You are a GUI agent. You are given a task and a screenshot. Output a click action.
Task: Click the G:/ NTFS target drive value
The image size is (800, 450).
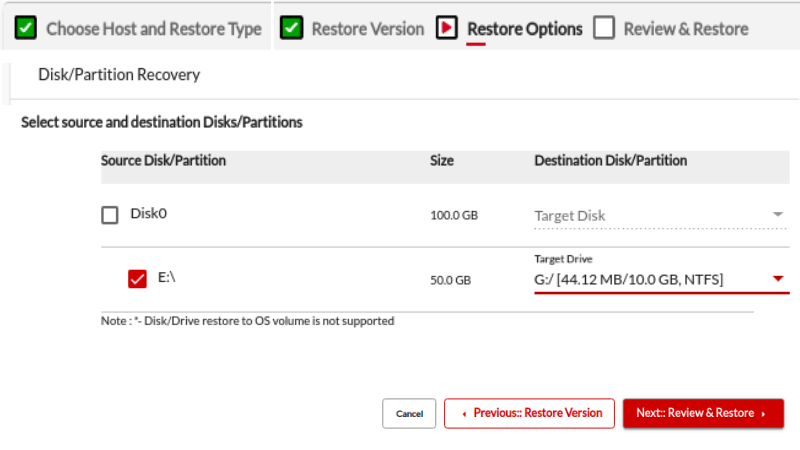pos(628,279)
